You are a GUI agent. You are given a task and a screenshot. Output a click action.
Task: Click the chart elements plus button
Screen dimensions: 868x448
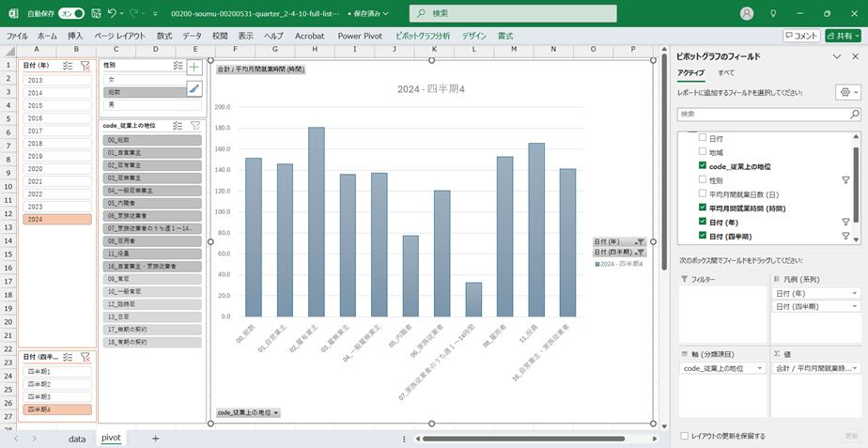tap(194, 67)
